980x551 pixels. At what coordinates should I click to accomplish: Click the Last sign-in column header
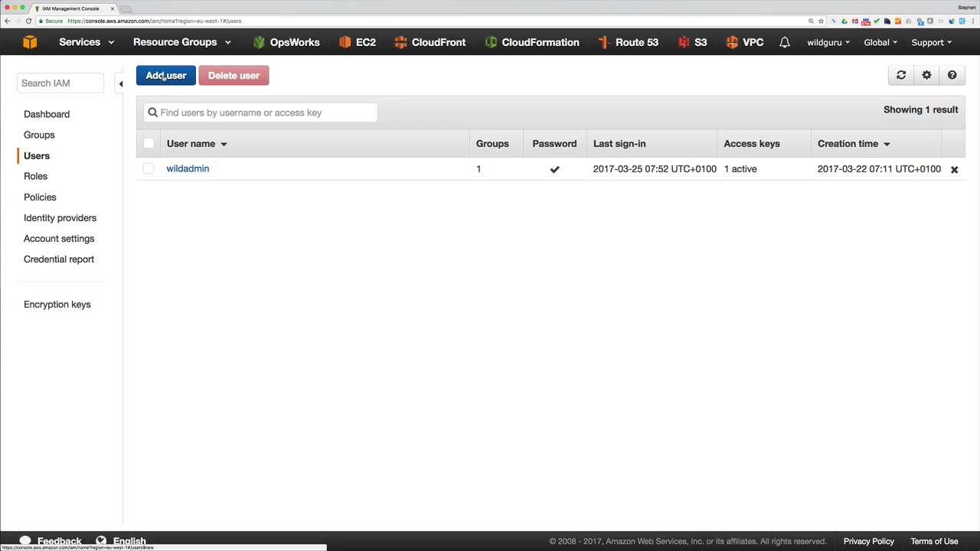point(619,143)
